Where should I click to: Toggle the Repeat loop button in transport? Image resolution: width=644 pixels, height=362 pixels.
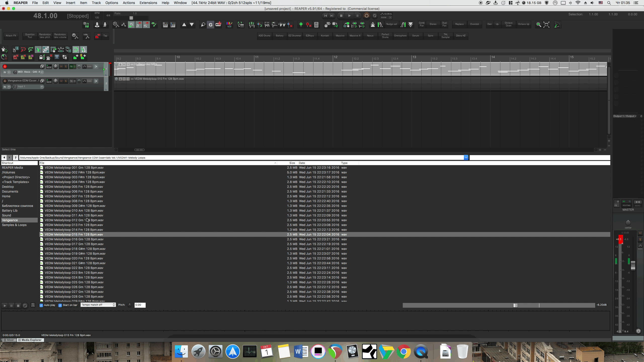[375, 16]
